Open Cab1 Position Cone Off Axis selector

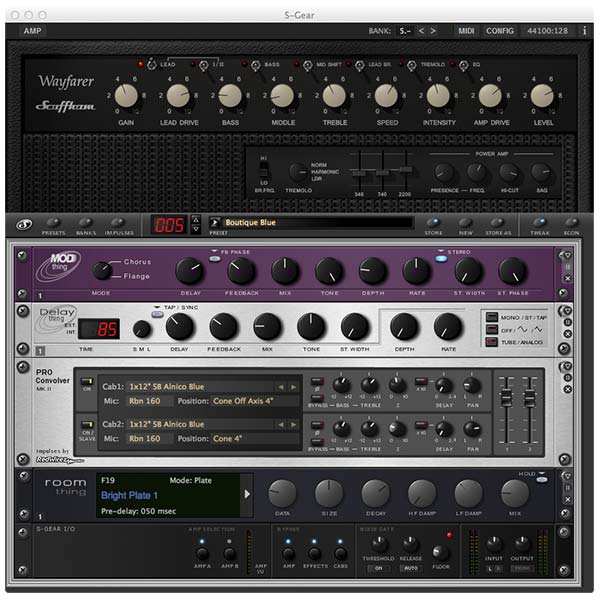point(255,401)
